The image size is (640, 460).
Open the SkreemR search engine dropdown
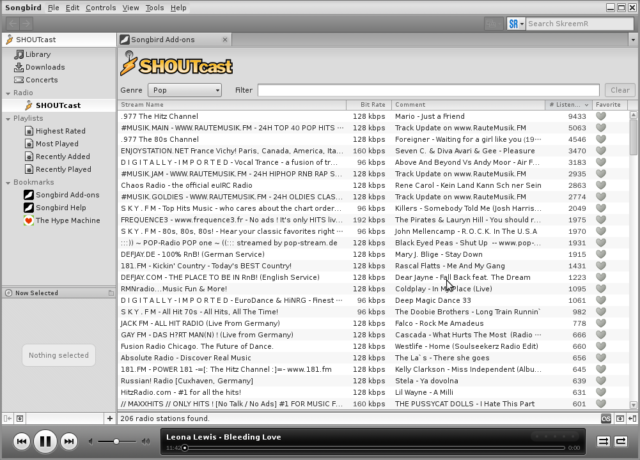click(x=516, y=24)
